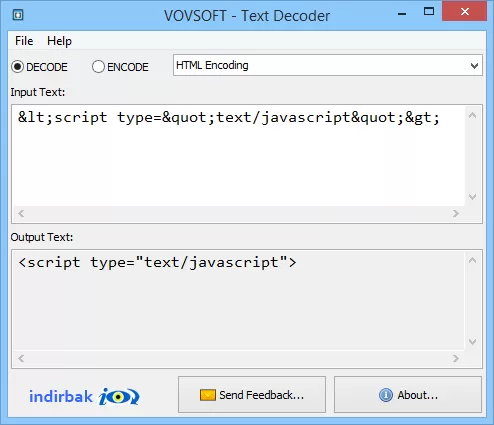Click the 'Input Text:' label
Screen dimensions: 494x425
38,92
